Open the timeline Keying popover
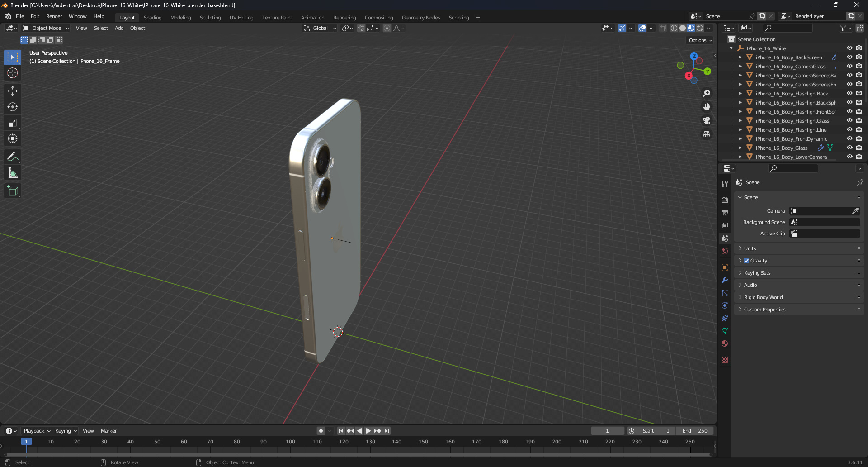 tap(66, 431)
